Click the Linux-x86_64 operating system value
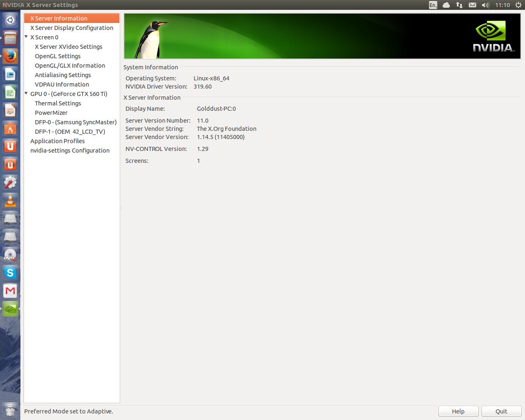The height and width of the screenshot is (420, 525). click(x=211, y=78)
